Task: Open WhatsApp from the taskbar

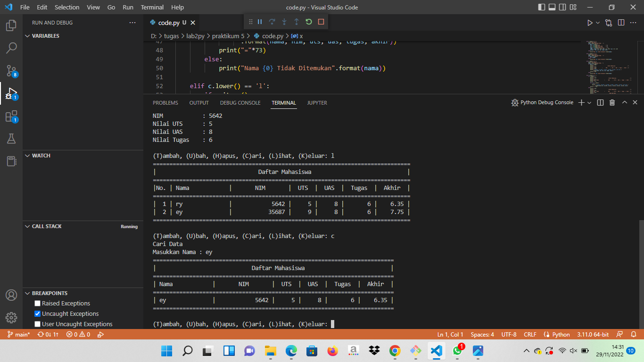Action: (457, 351)
